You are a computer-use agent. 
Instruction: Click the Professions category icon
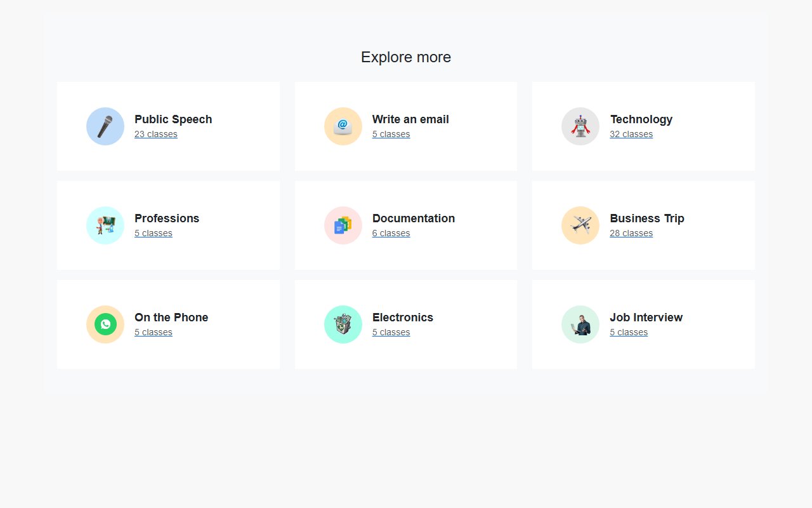click(x=105, y=225)
